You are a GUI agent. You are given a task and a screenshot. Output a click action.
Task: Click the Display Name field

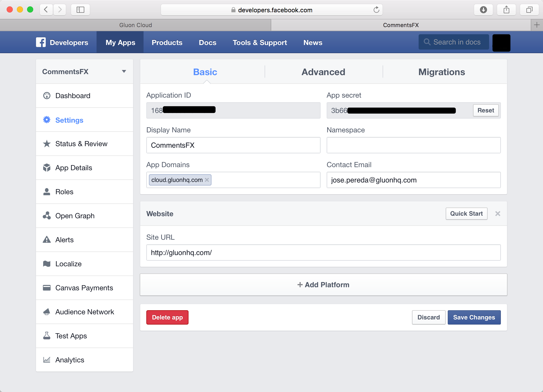233,145
